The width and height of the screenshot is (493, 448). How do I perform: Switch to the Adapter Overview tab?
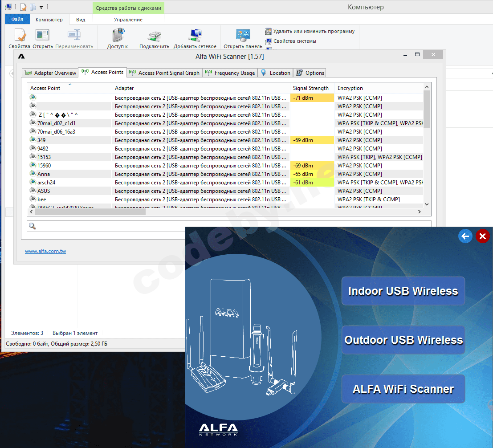50,73
